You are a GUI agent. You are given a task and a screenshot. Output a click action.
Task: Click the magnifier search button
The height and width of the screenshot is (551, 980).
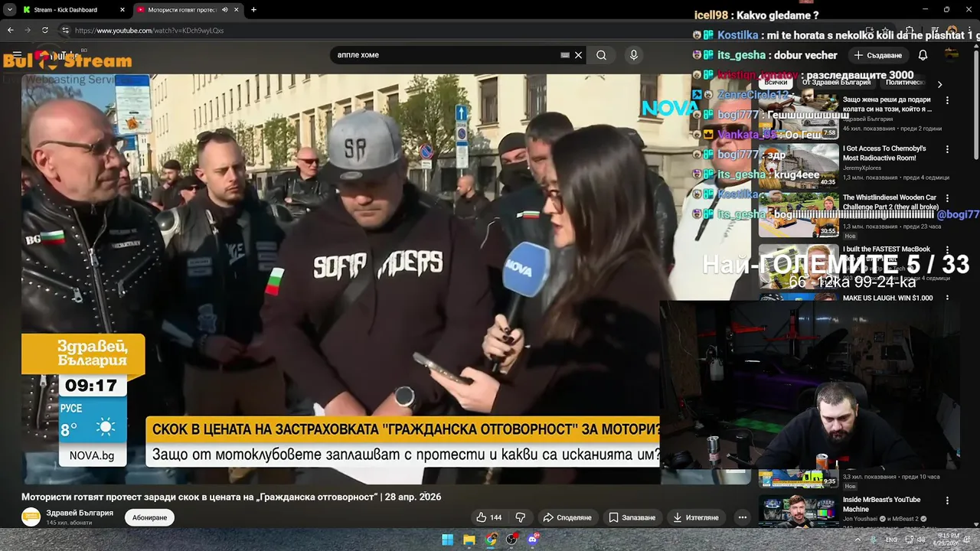point(602,55)
